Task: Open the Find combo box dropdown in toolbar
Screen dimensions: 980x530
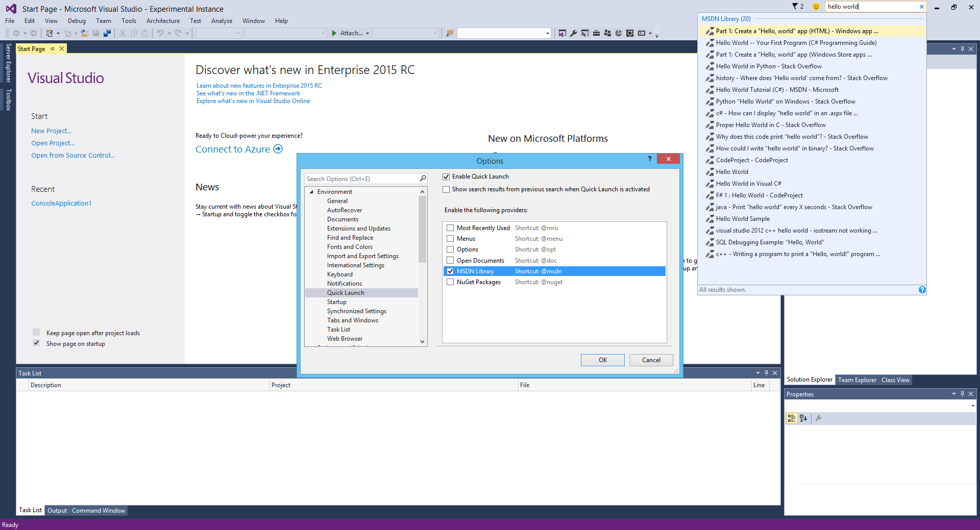Action: click(x=547, y=33)
